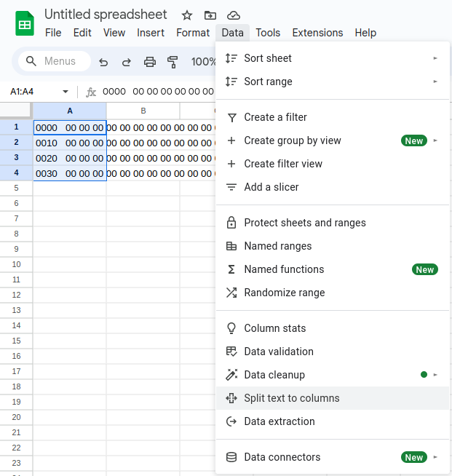Click the sigma icon for Named functions
This screenshot has height=476, width=452.
pos(231,269)
